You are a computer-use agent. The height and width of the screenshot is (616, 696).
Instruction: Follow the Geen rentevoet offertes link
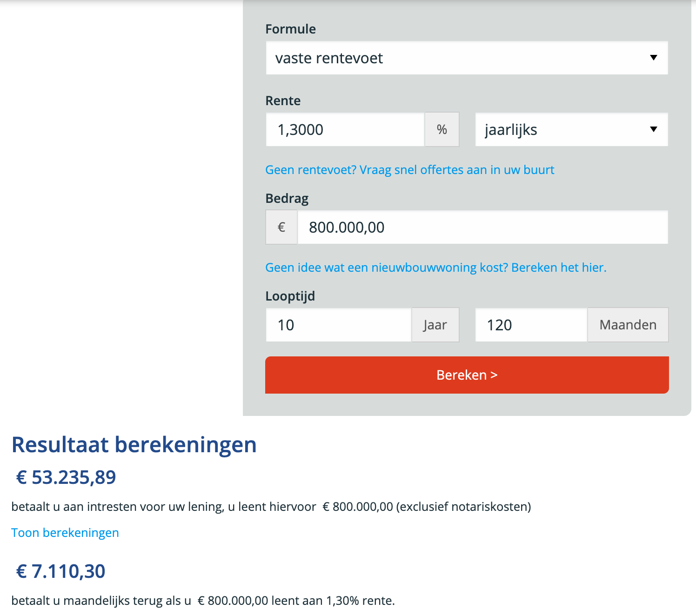tap(409, 170)
